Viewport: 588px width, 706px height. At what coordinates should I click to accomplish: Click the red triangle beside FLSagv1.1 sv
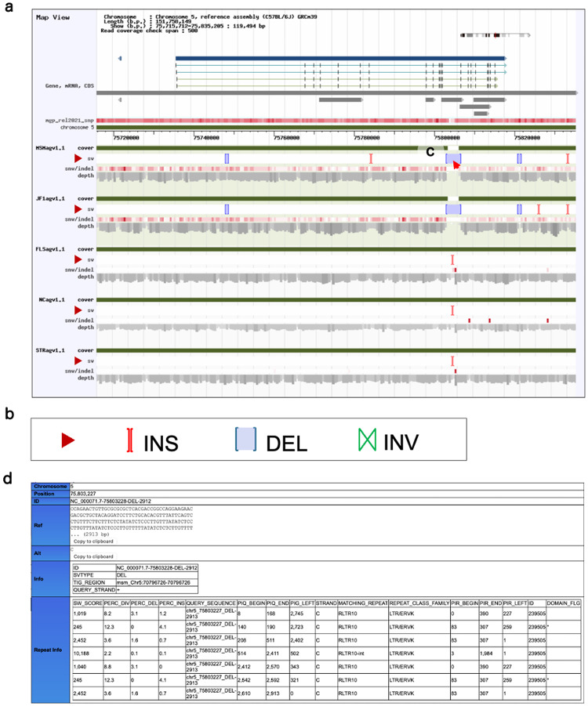[x=78, y=259]
